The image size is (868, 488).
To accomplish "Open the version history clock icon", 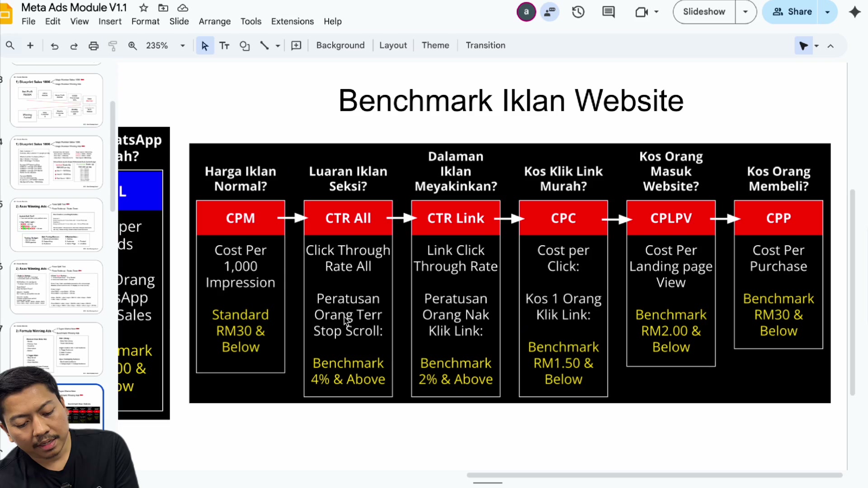I will pyautogui.click(x=578, y=12).
